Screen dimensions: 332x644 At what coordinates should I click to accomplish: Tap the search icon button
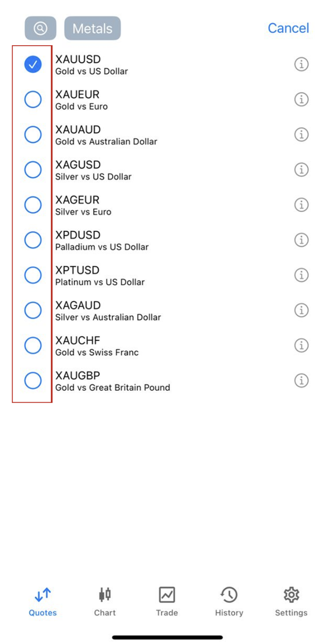tap(41, 29)
